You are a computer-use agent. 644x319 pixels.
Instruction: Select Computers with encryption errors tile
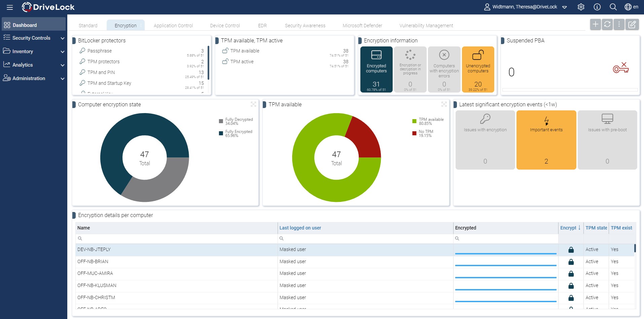click(x=444, y=69)
